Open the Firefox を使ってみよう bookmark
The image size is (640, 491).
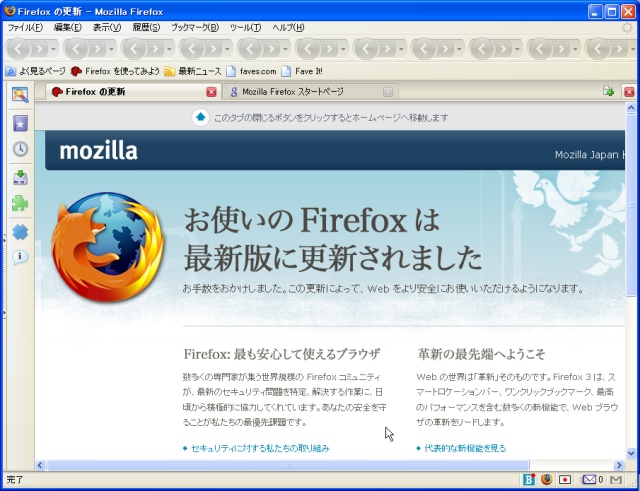[115, 71]
